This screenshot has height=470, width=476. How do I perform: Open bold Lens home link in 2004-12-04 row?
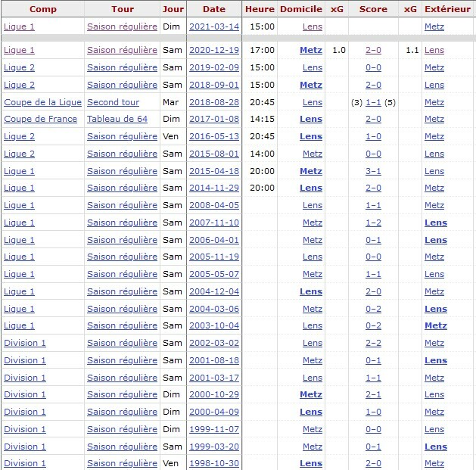pos(311,291)
